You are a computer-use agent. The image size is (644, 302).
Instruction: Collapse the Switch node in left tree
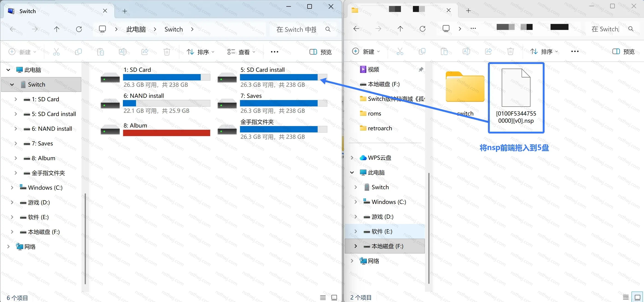pos(12,85)
